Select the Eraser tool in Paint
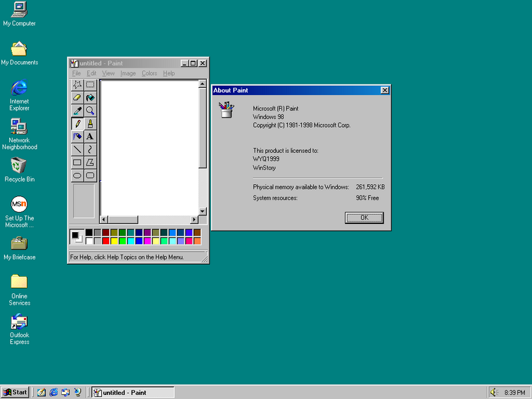This screenshot has width=532, height=399. tap(77, 98)
